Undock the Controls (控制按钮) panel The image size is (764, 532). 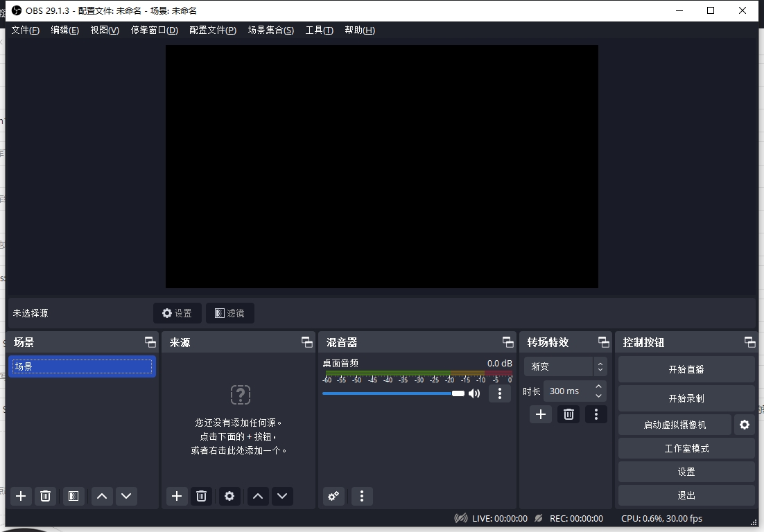click(x=750, y=342)
